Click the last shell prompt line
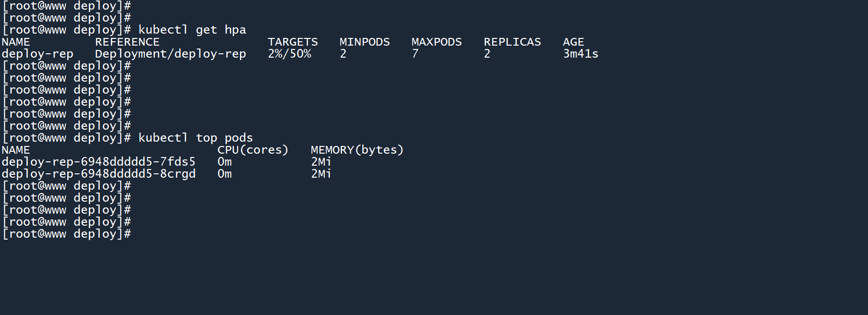Image resolution: width=868 pixels, height=315 pixels. click(66, 234)
